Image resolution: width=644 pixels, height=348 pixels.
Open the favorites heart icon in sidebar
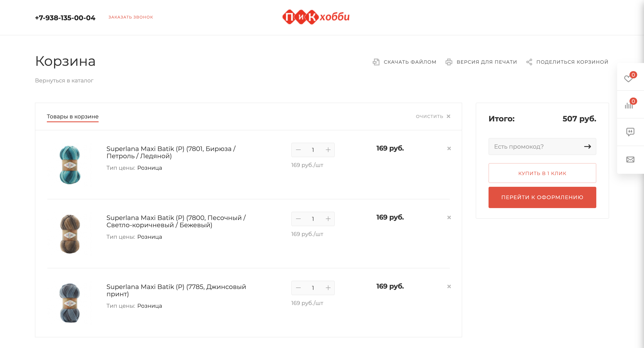628,79
